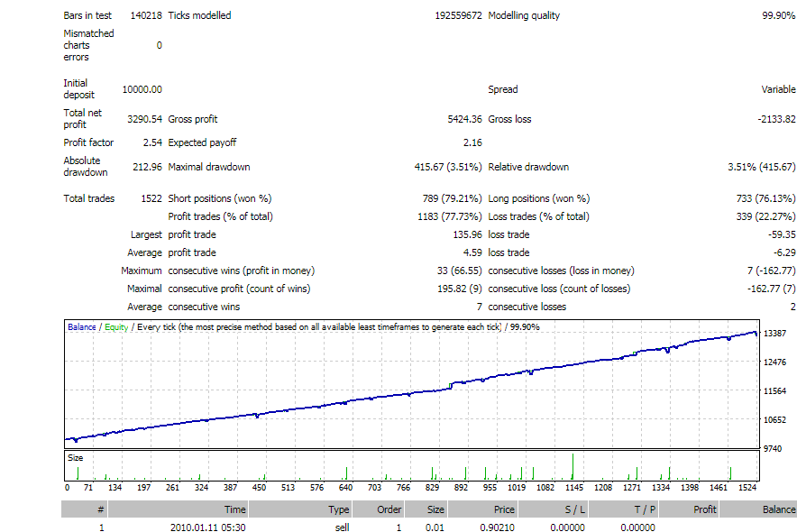
Task: Select consecutive profit value 195.82 (9)
Action: tap(460, 289)
